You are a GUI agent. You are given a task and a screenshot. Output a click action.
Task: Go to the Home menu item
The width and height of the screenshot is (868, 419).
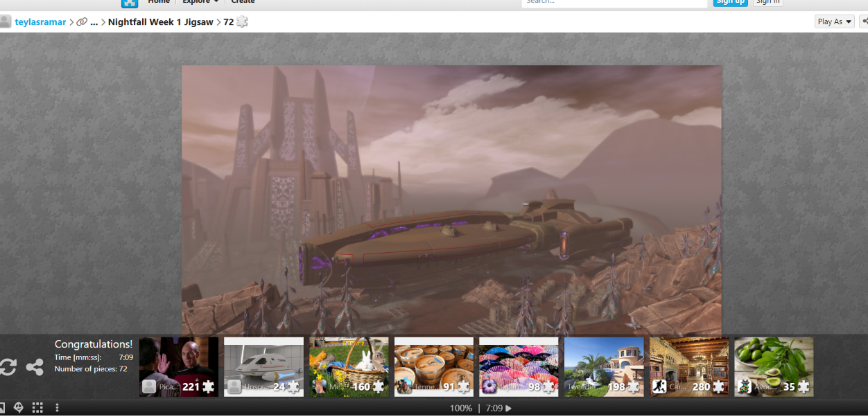159,2
